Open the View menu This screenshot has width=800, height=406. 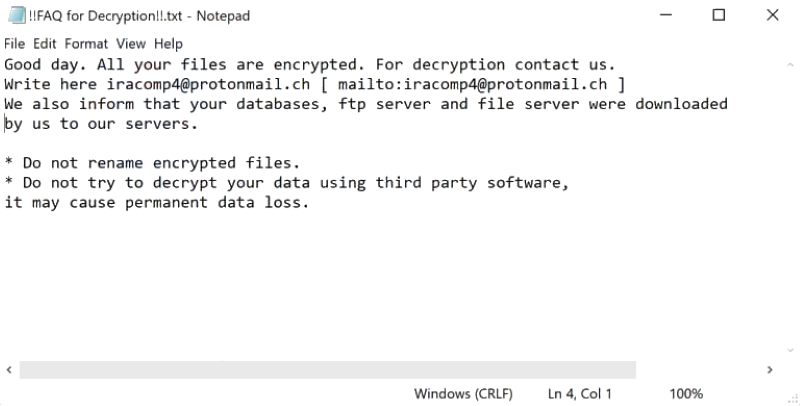coord(131,44)
